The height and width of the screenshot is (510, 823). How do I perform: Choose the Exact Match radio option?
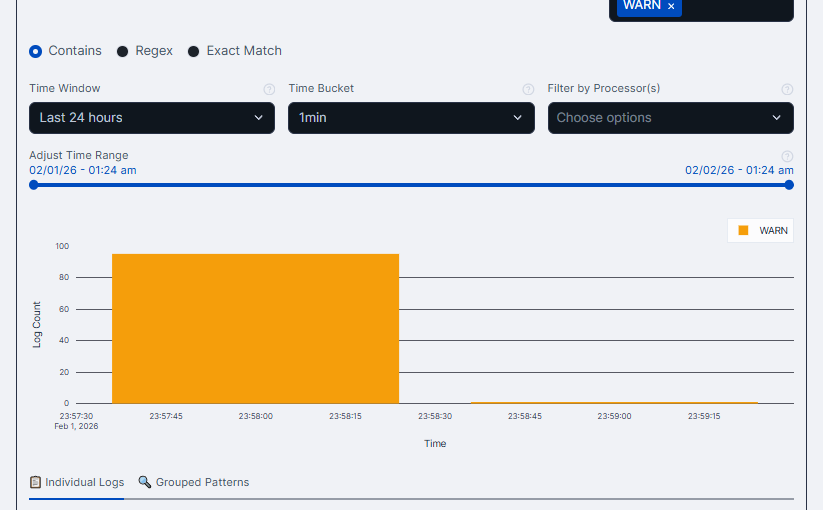point(194,51)
